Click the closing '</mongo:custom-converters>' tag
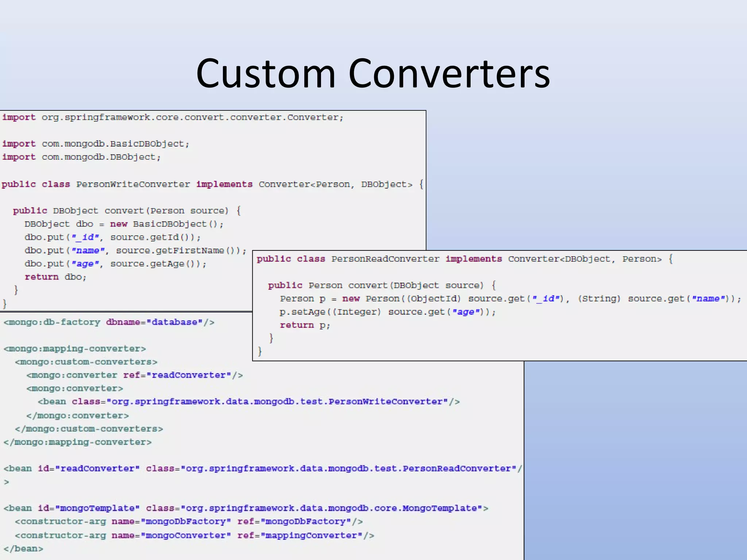747x560 pixels. [89, 429]
